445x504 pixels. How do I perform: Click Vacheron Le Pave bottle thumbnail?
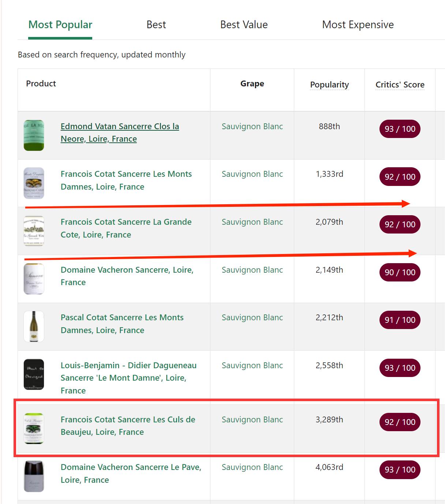coord(34,476)
